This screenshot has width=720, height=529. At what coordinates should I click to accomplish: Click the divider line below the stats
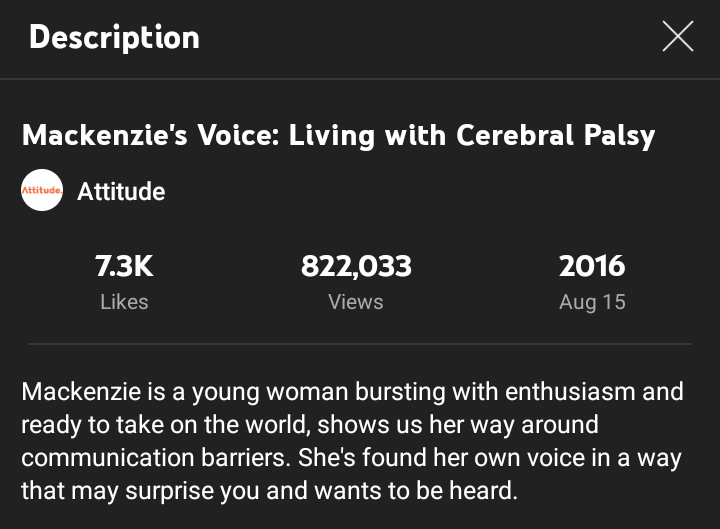click(360, 344)
